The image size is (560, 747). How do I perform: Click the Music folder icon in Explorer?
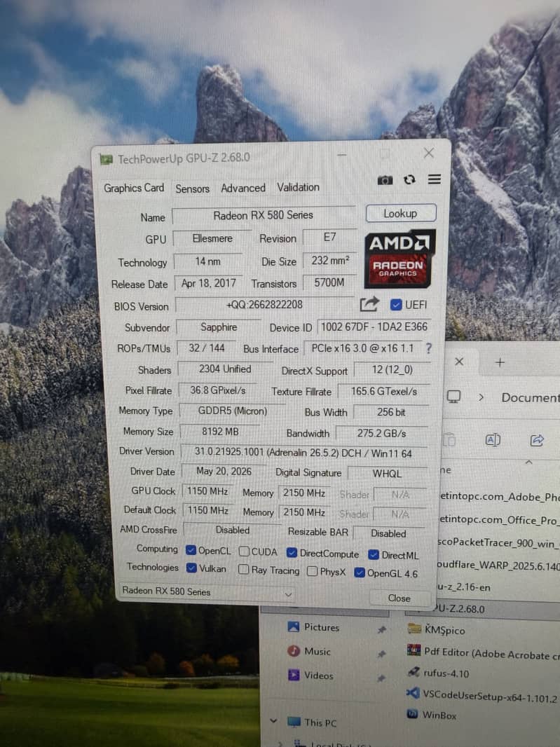[x=294, y=651]
